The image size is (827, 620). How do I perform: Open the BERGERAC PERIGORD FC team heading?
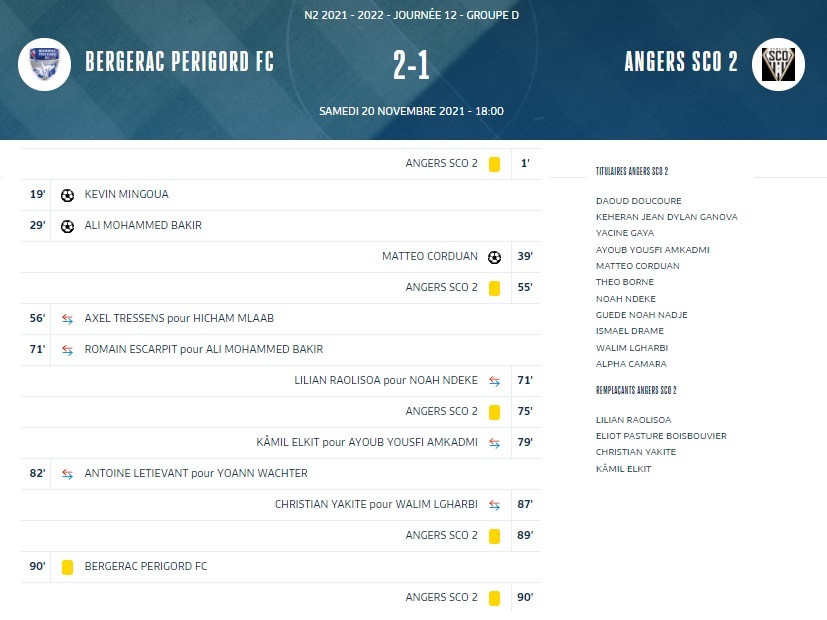[179, 62]
